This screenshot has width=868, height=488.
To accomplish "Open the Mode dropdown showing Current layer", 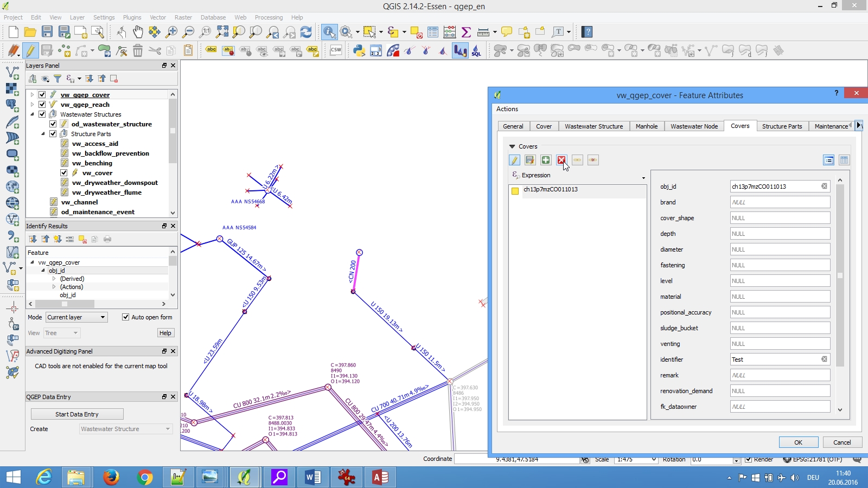I will [76, 317].
